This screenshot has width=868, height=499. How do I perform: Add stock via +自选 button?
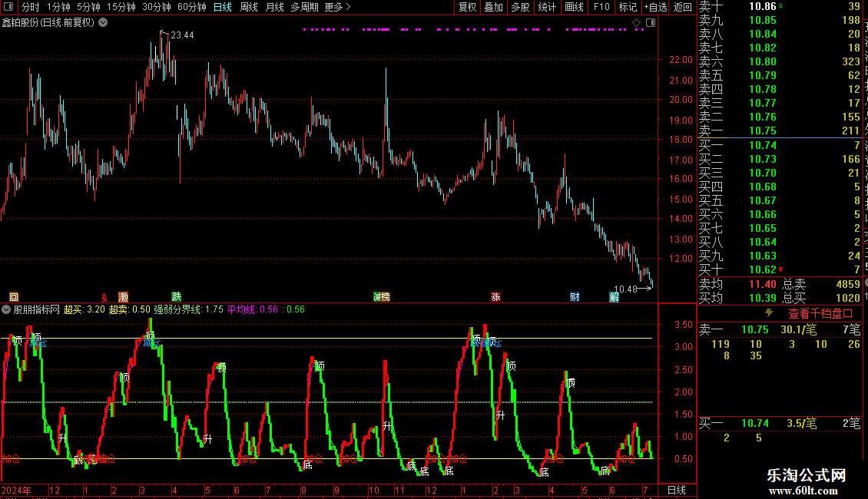coord(656,7)
